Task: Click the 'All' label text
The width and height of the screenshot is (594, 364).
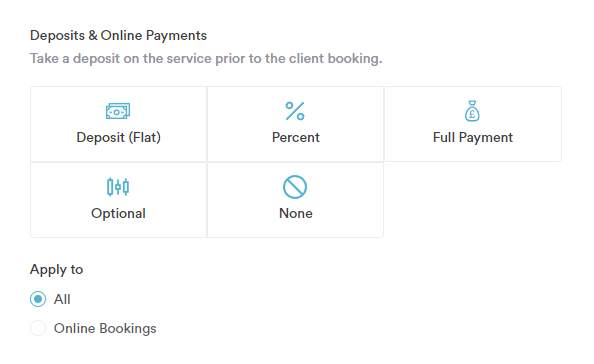Action: [x=62, y=299]
